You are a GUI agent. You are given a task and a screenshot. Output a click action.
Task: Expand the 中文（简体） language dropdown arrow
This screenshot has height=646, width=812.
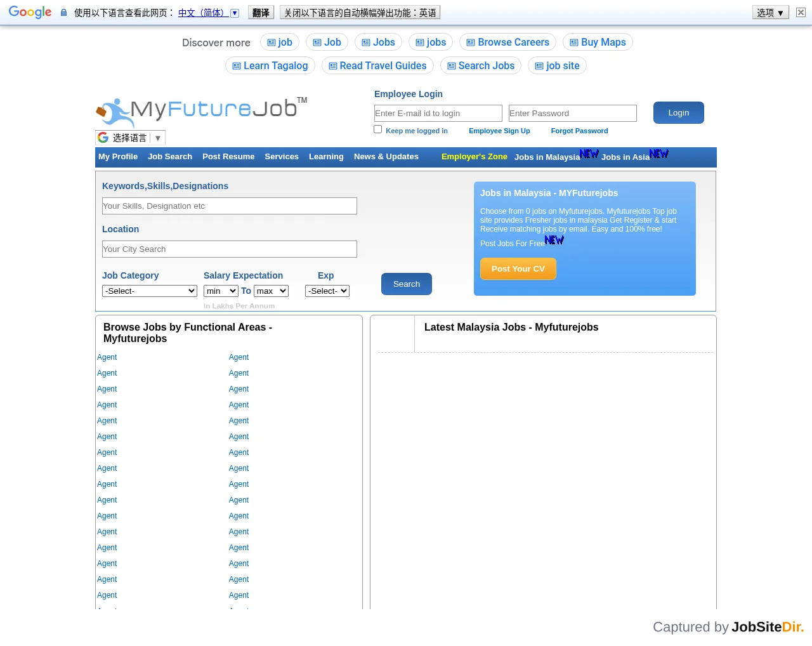pos(235,13)
